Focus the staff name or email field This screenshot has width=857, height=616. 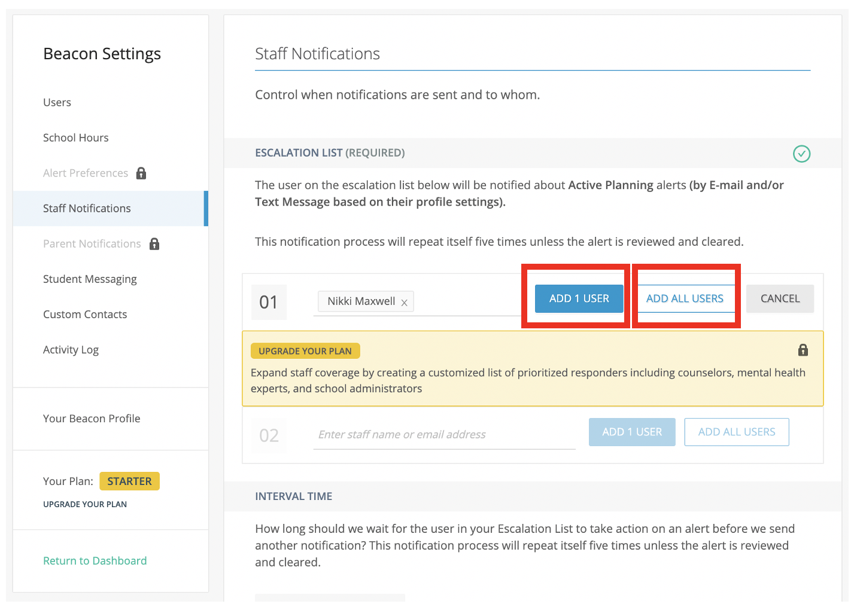click(x=443, y=435)
